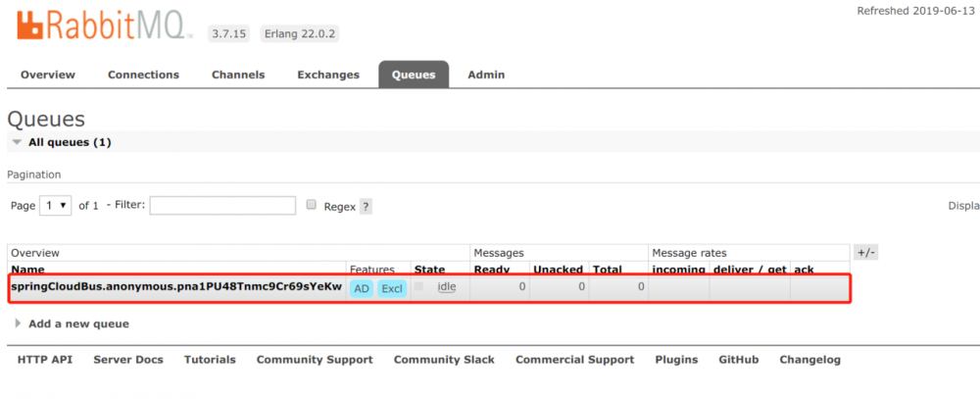
Task: Expand Add a new queue section
Action: tap(72, 324)
